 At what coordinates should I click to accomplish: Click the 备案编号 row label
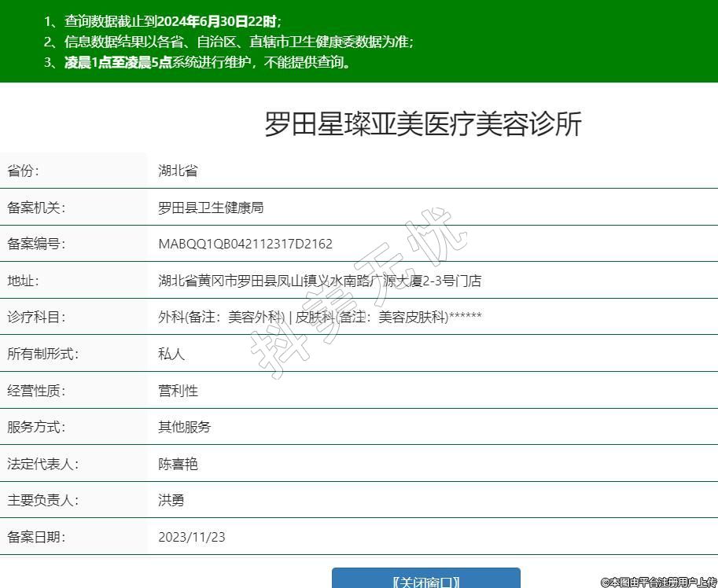[x=36, y=244]
